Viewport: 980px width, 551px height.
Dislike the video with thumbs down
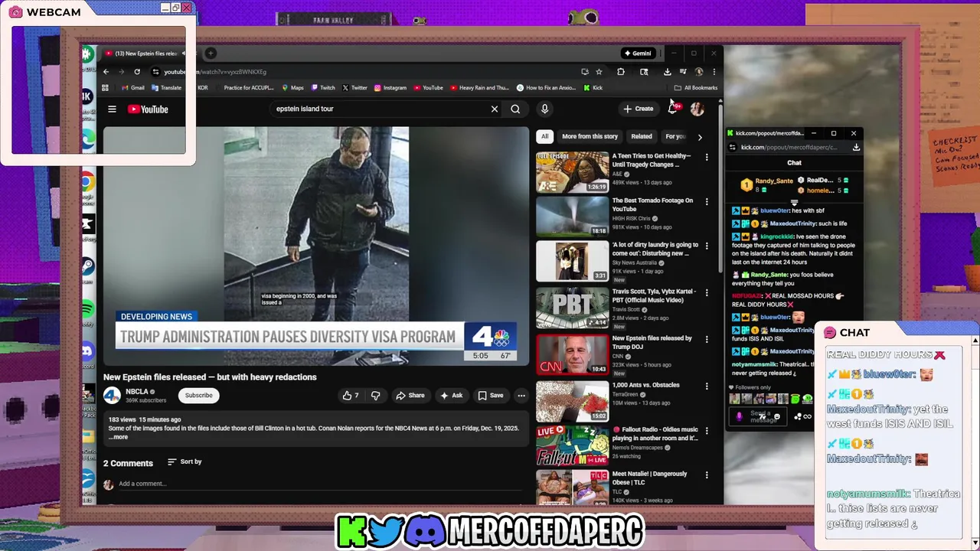[x=375, y=396]
